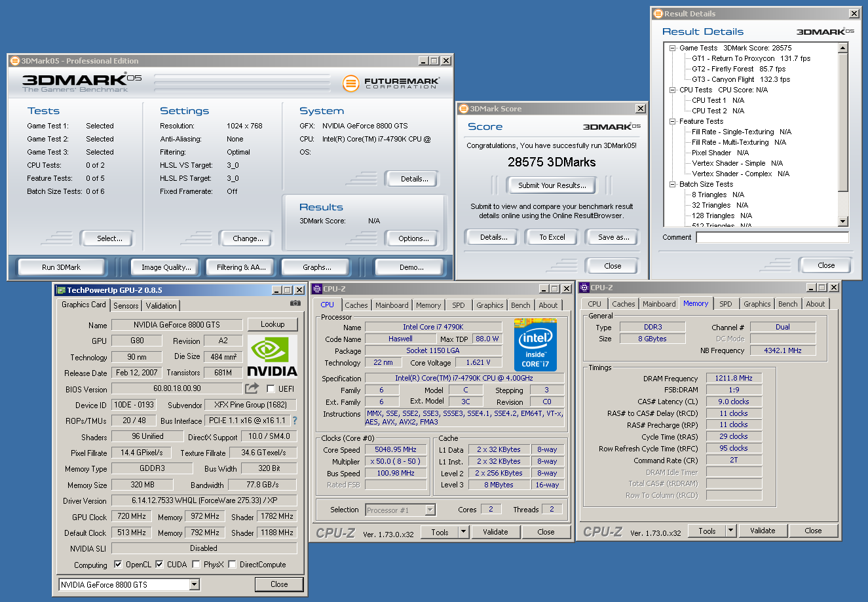Click the Filtering & AA button
Screen dimensions: 868x602
[x=241, y=267]
